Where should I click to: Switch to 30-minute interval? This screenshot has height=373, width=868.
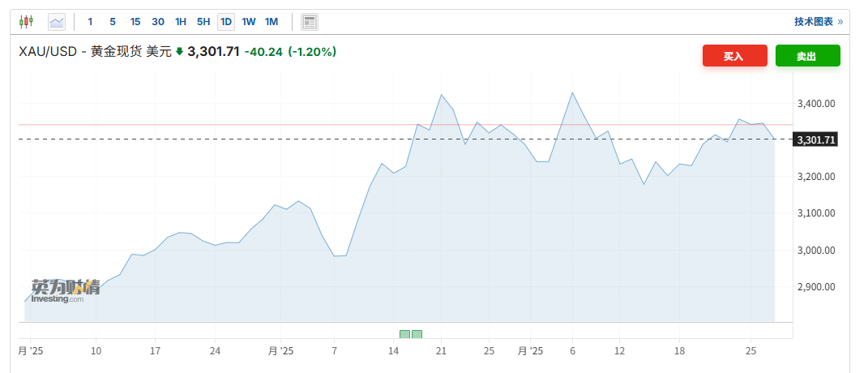point(158,21)
